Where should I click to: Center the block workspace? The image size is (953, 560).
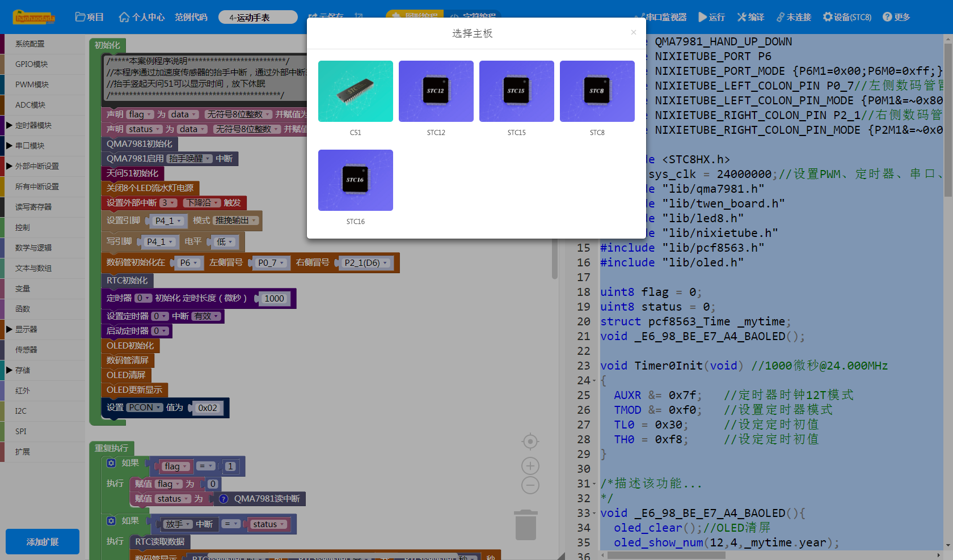point(530,442)
